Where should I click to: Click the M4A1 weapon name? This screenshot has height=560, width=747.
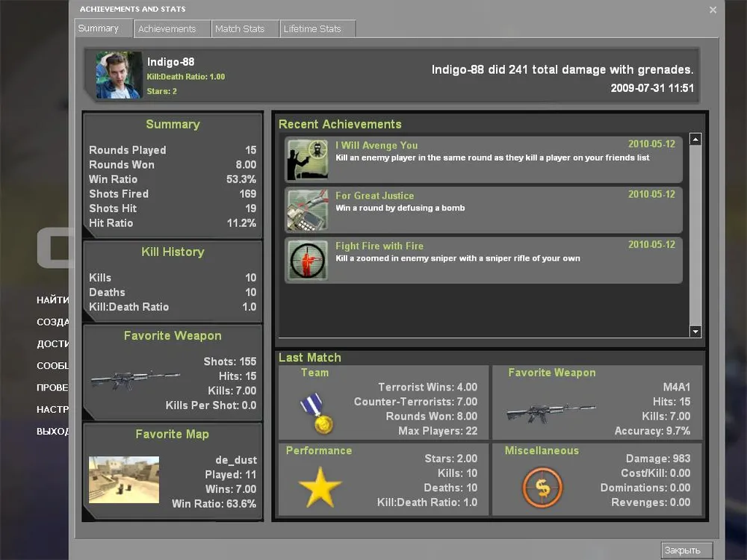(x=677, y=387)
